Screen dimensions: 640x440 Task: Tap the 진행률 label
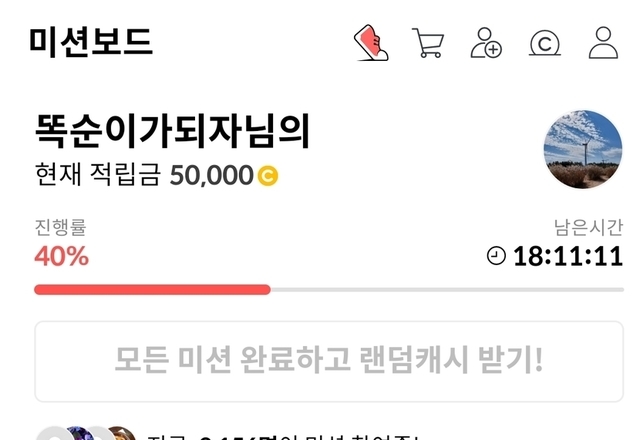(x=60, y=227)
